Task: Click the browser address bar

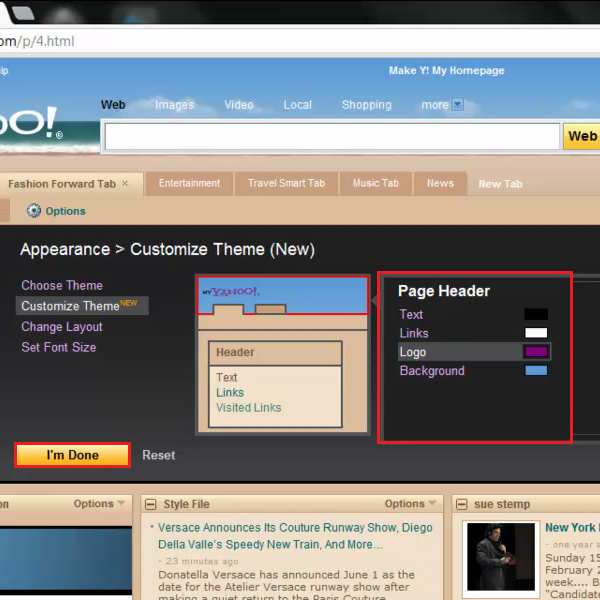Action: point(300,41)
